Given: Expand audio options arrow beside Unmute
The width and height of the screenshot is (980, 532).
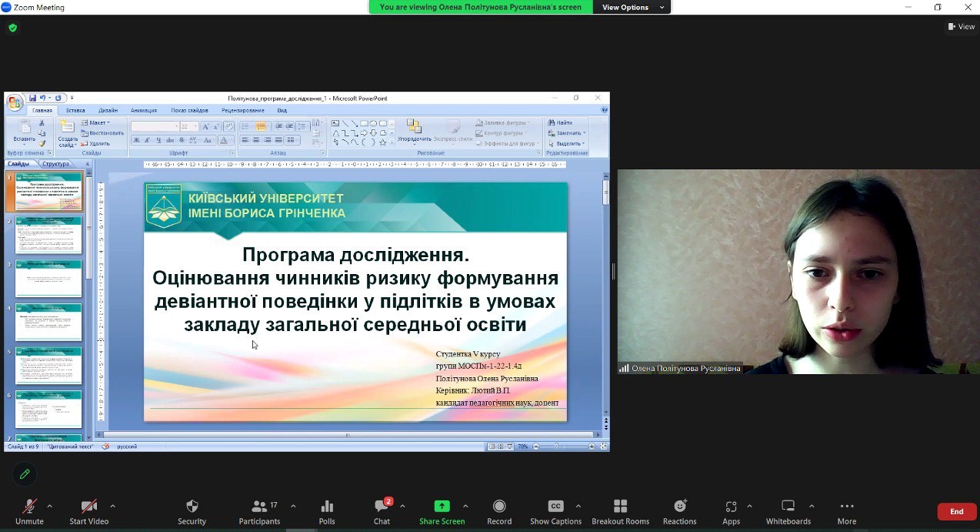Looking at the screenshot, I should coord(50,506).
